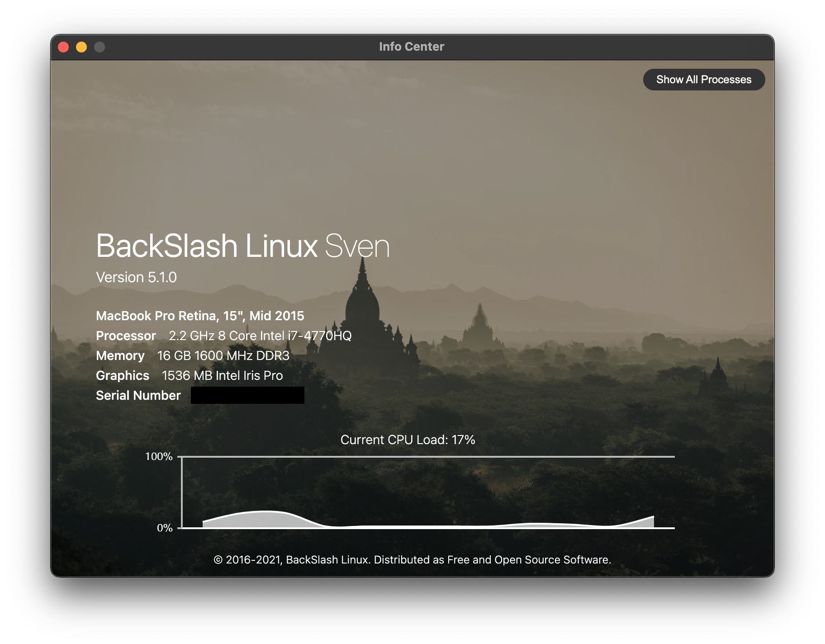The height and width of the screenshot is (644, 825).
Task: Click the Current CPU Load heading
Action: [408, 439]
